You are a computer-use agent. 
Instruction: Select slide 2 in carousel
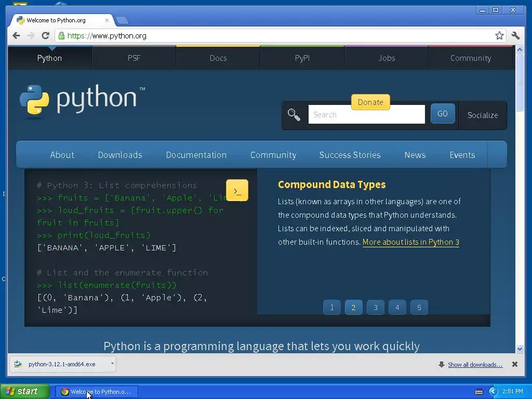353,308
